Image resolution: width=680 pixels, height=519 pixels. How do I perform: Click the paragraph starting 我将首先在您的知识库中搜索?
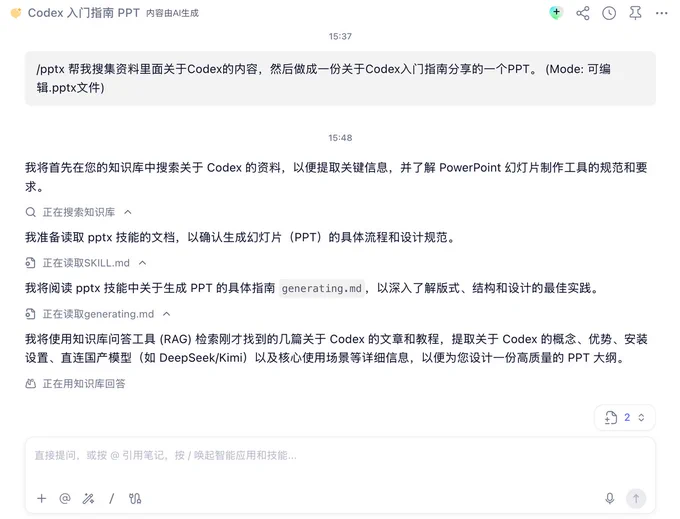tap(336, 177)
